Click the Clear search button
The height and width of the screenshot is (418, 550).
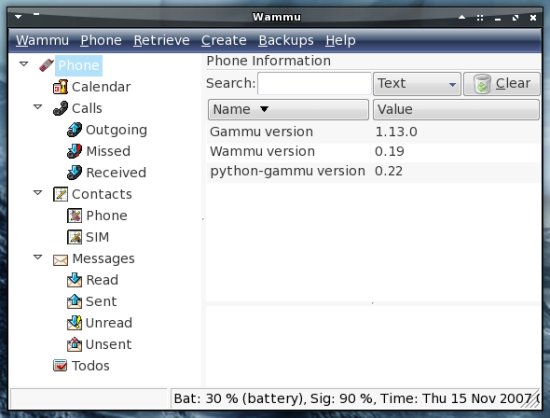click(x=502, y=84)
